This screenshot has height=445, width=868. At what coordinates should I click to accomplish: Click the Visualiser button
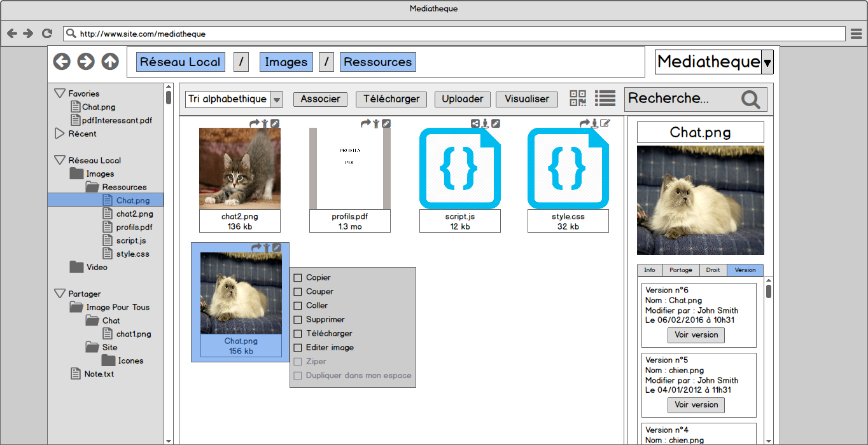(527, 99)
